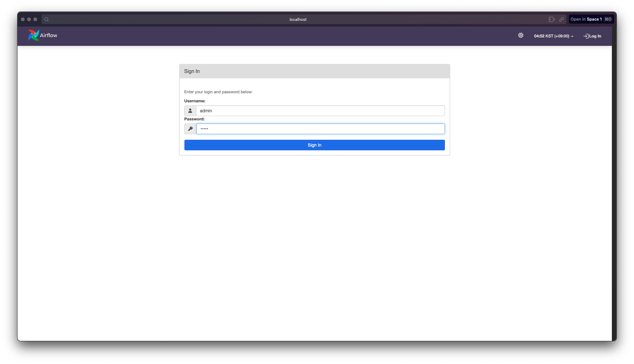Click the Open in Space 1 button
This screenshot has width=634, height=364.
[591, 19]
